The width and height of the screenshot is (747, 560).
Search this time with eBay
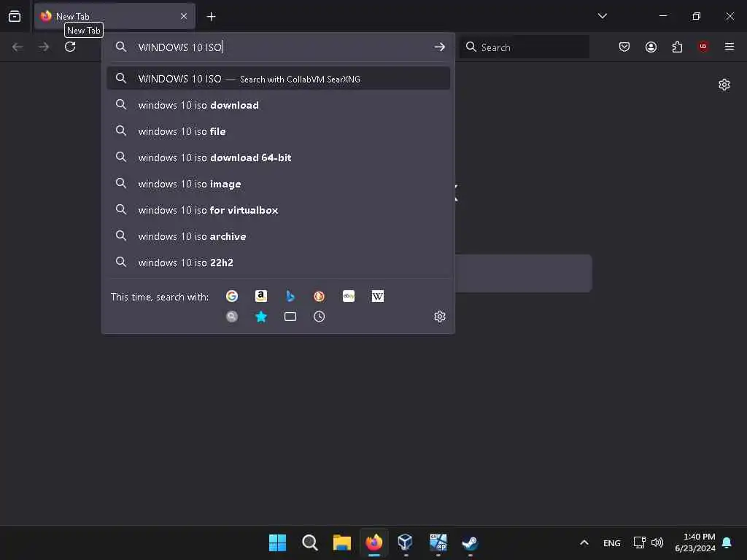pyautogui.click(x=348, y=296)
